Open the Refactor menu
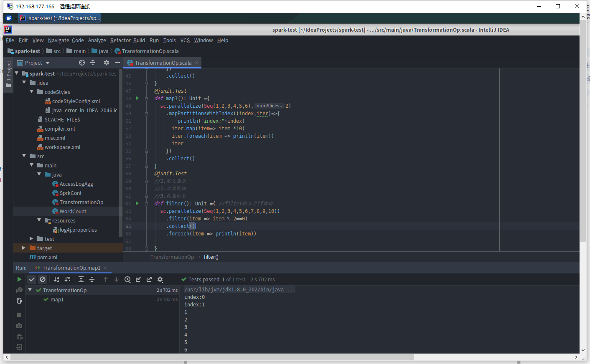Viewport: 590px width, 364px height. [x=120, y=40]
